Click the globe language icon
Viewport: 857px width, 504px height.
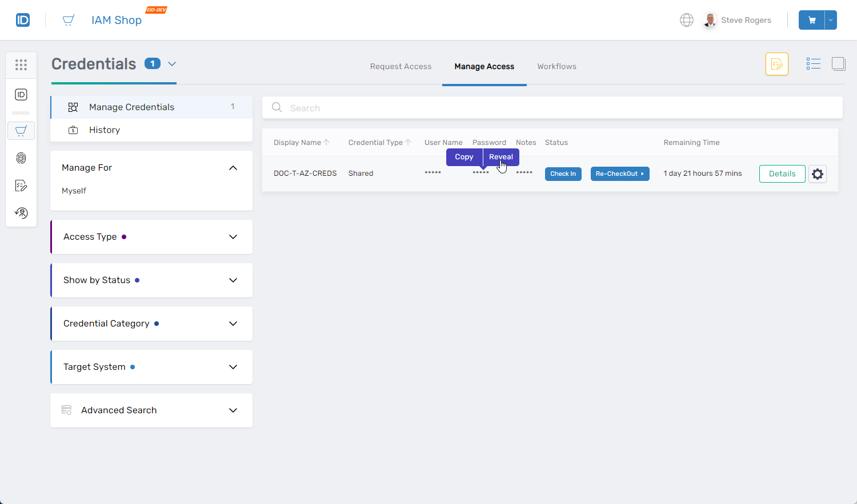[686, 20]
